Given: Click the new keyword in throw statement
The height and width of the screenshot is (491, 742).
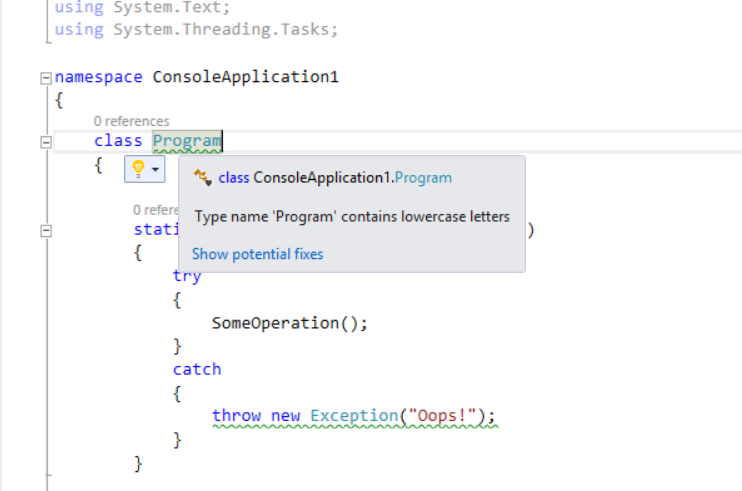Looking at the screenshot, I should [285, 416].
